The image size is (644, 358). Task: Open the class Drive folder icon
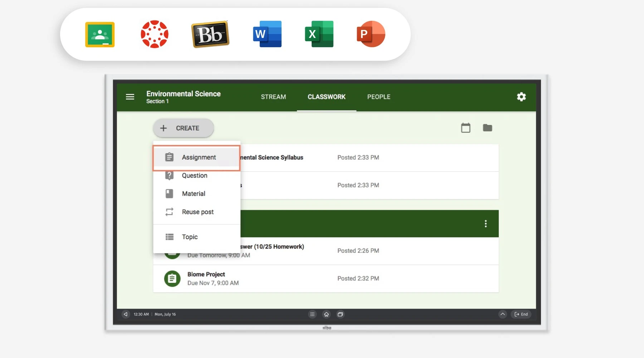[487, 128]
